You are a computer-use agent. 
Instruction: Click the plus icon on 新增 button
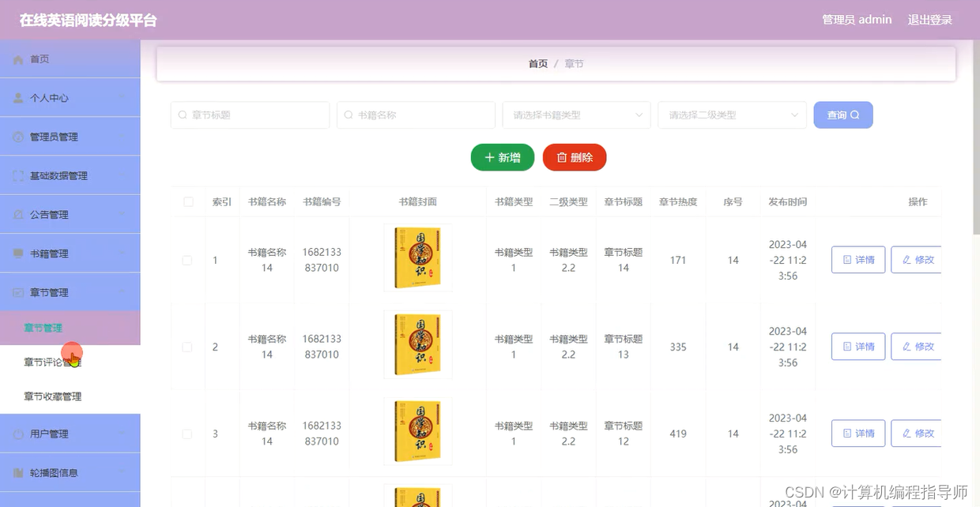point(489,158)
